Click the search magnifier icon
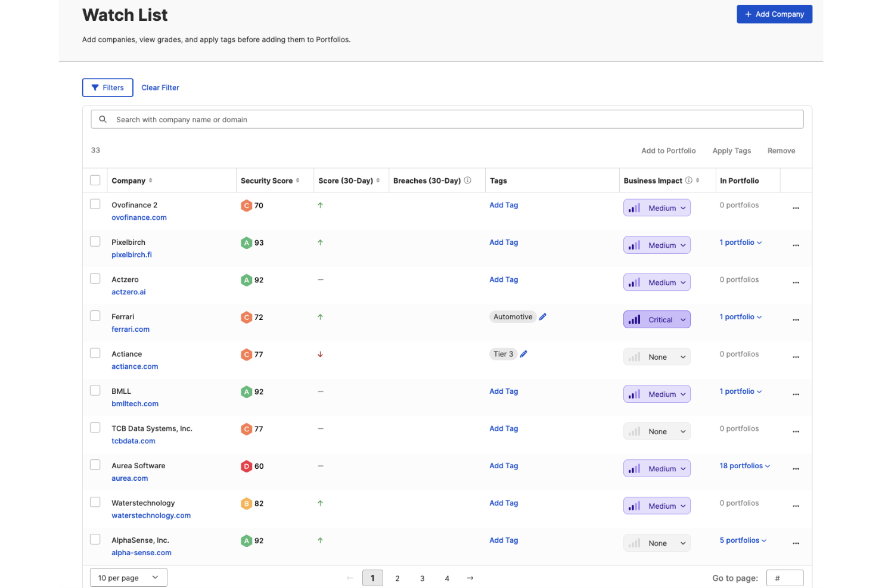The image size is (882, 588). [103, 119]
